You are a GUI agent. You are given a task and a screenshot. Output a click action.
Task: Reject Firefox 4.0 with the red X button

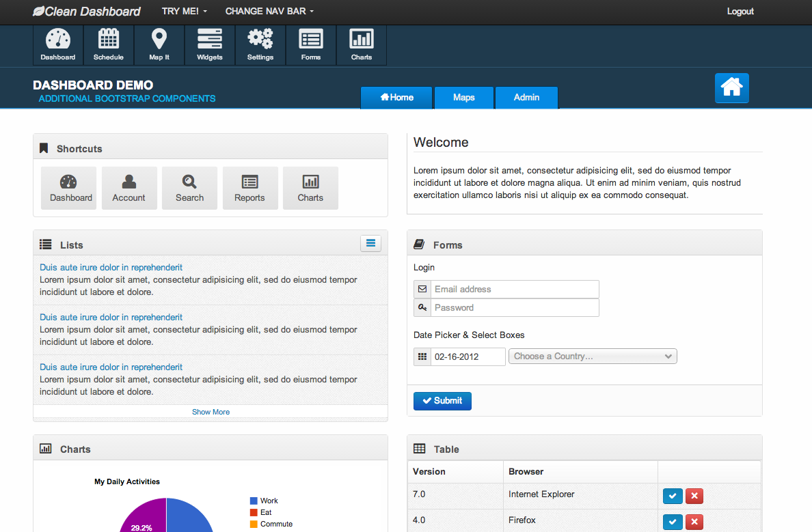tap(694, 520)
